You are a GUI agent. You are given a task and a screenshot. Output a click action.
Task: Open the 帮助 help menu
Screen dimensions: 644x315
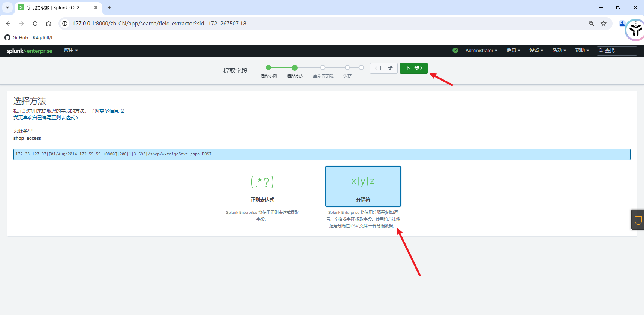click(582, 51)
